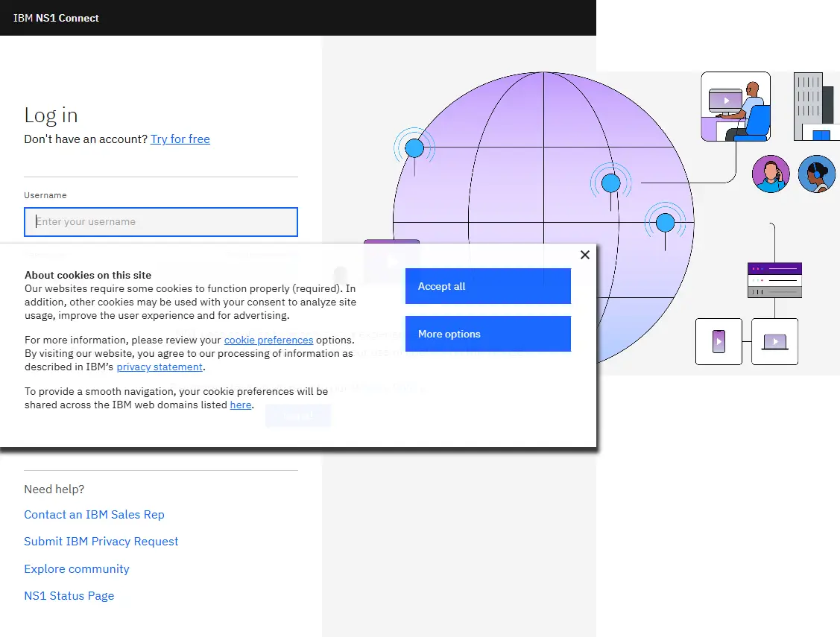Click the person-at-desk illustration thumbnail
The height and width of the screenshot is (637, 840).
(x=736, y=107)
